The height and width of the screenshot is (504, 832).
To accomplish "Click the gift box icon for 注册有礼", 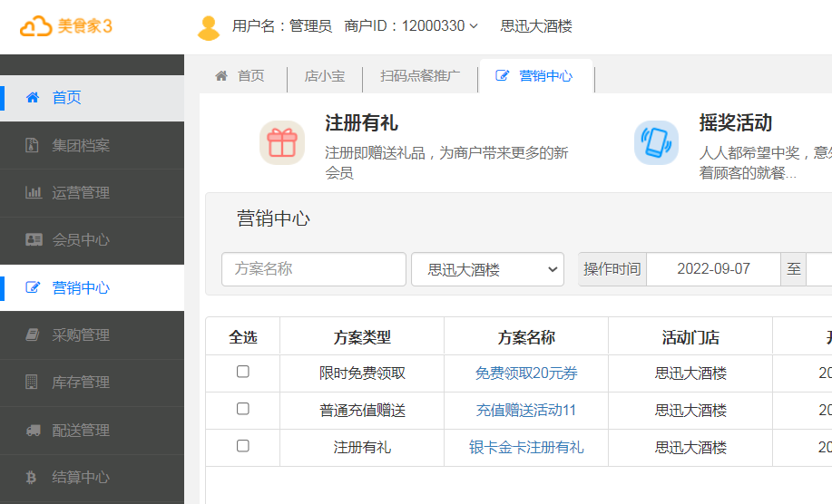I will point(282,143).
